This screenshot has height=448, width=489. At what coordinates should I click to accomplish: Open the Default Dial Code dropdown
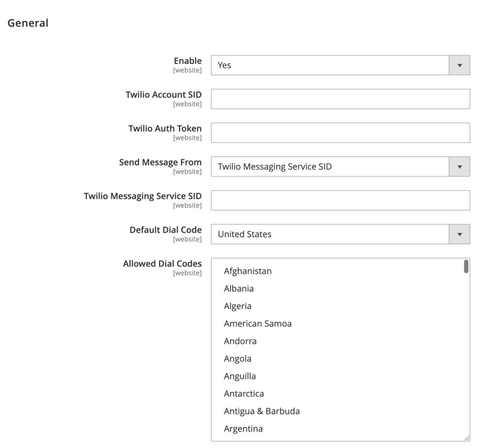[340, 234]
